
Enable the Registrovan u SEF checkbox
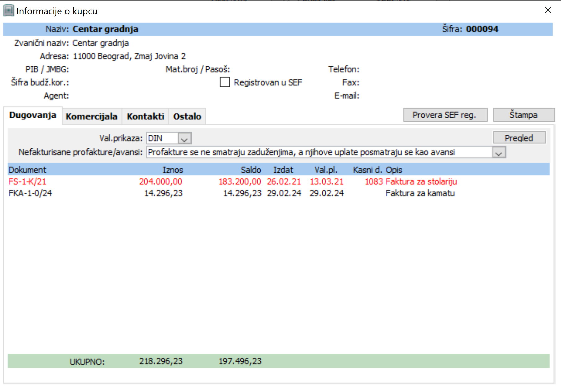click(225, 82)
